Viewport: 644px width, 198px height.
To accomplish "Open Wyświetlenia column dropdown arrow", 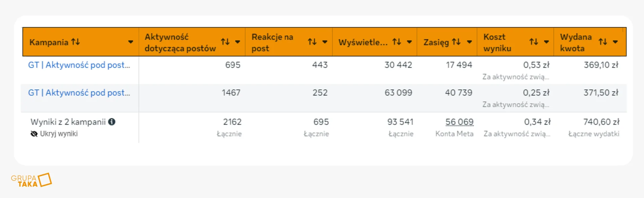I will point(409,42).
